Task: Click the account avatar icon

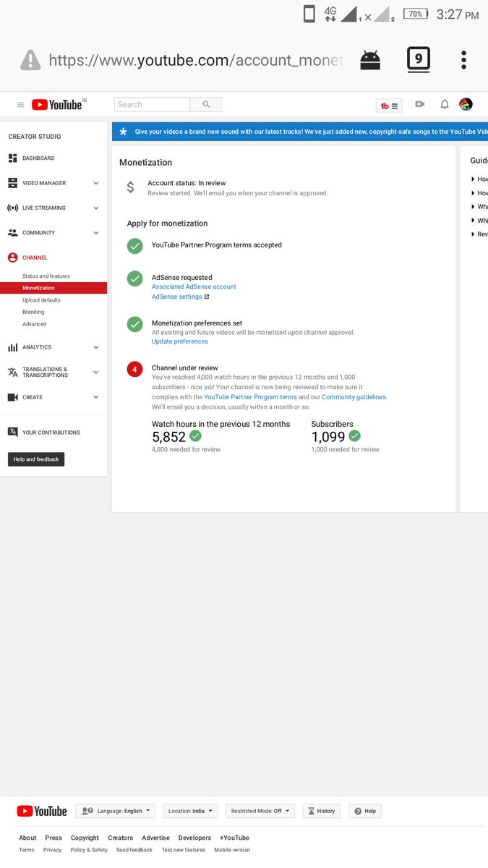Action: pos(466,104)
